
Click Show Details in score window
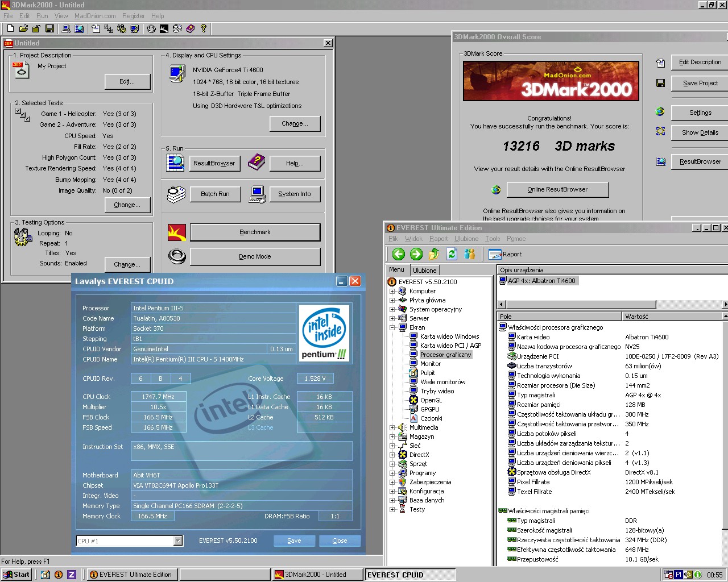700,132
